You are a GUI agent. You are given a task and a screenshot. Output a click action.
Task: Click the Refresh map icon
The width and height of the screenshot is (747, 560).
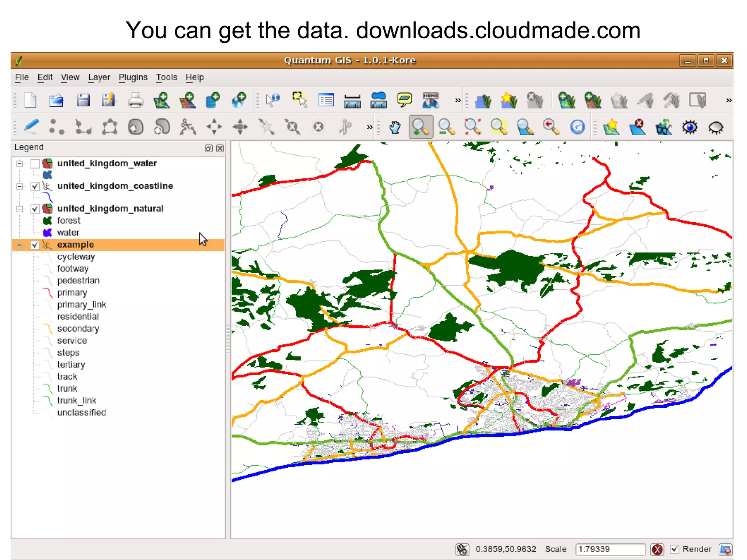click(x=577, y=127)
